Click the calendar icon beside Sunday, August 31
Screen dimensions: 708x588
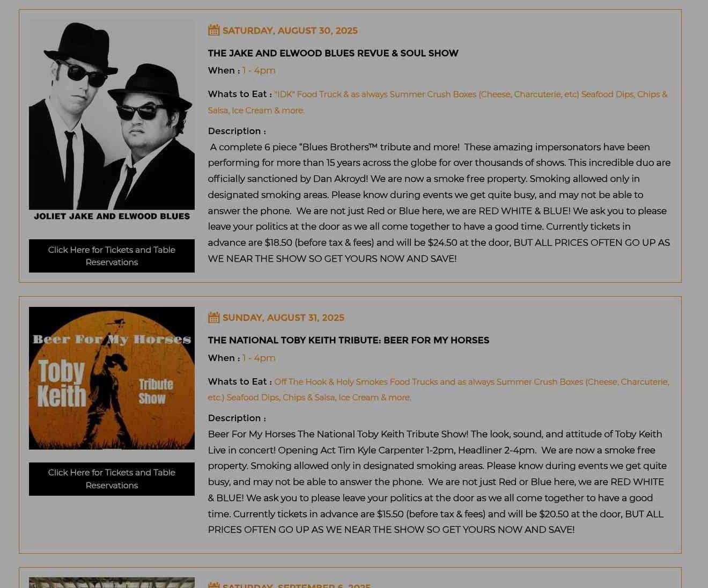(x=214, y=317)
